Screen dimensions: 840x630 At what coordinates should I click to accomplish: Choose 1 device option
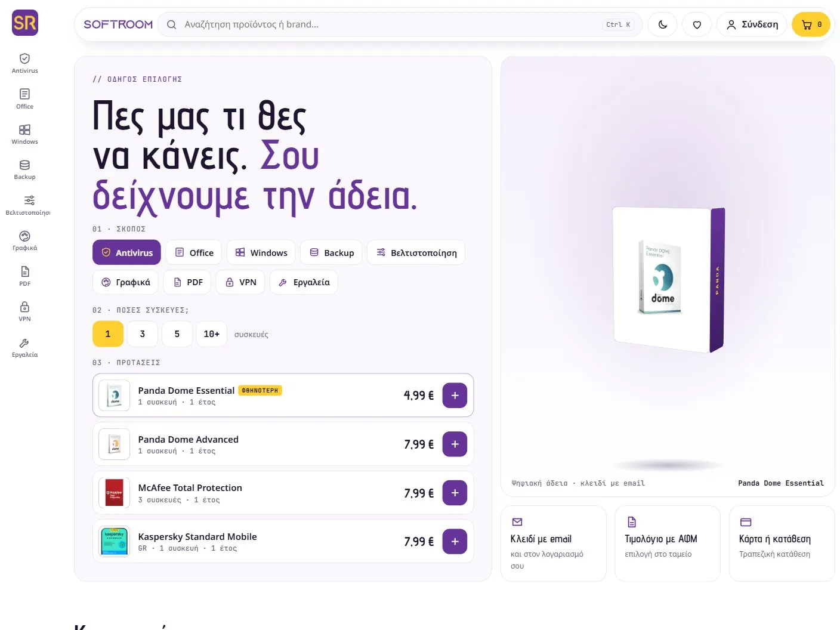tap(108, 333)
